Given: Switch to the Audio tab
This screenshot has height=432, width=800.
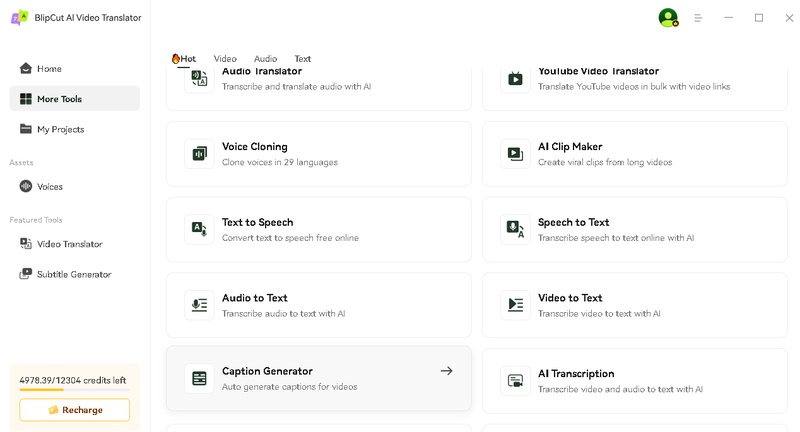Looking at the screenshot, I should point(265,59).
